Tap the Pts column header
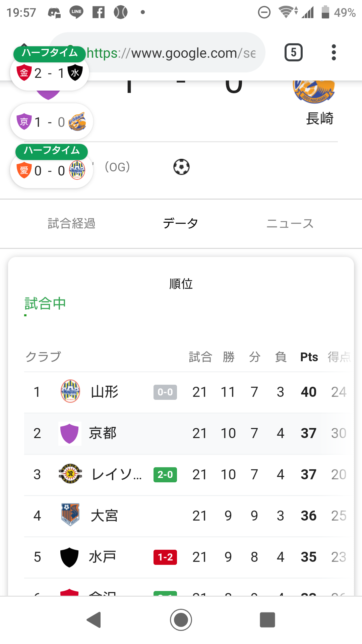 309,357
